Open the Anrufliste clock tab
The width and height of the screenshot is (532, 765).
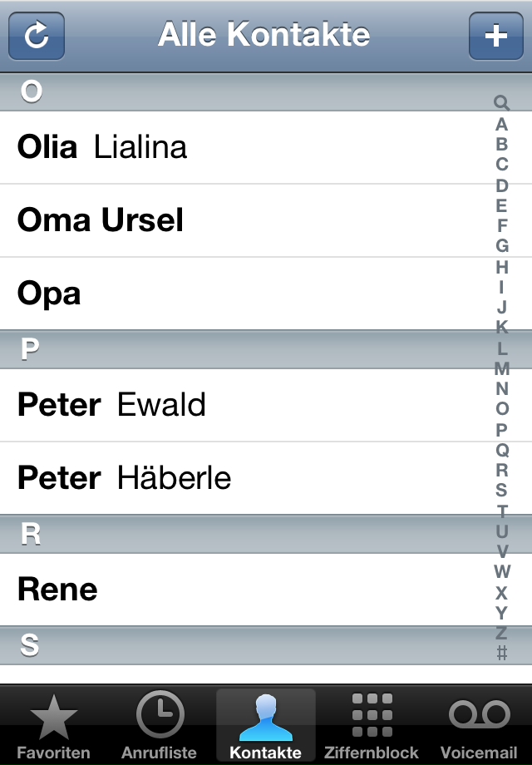pos(160,726)
